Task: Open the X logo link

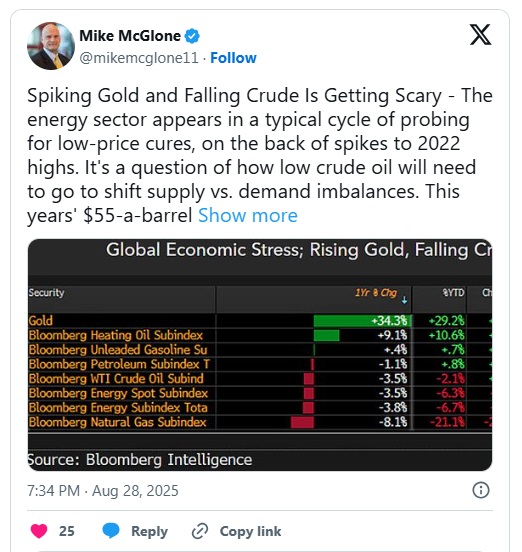Action: pos(480,34)
